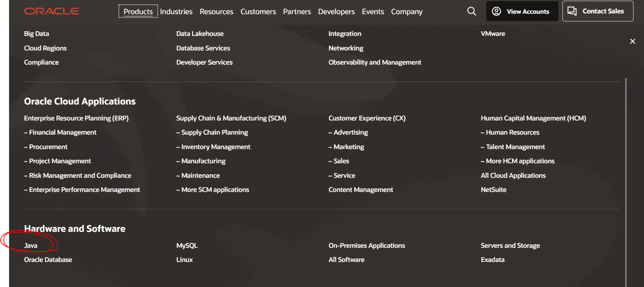
Task: Open the Marketing link
Action: click(x=346, y=147)
